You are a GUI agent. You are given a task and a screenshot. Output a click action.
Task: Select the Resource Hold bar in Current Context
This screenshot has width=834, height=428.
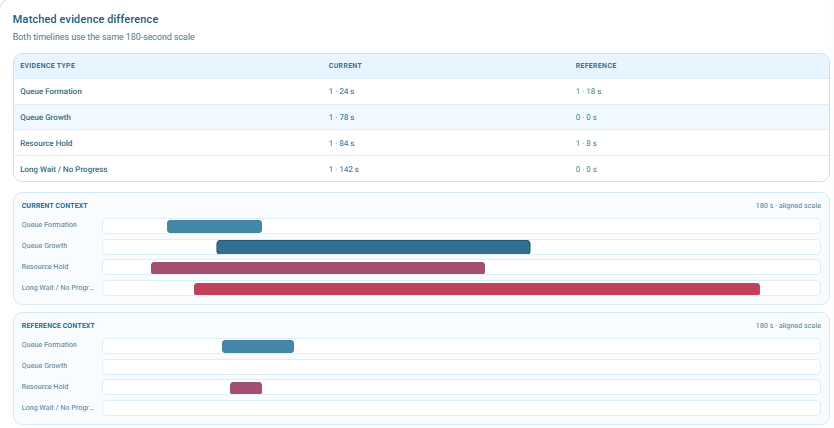pyautogui.click(x=318, y=268)
